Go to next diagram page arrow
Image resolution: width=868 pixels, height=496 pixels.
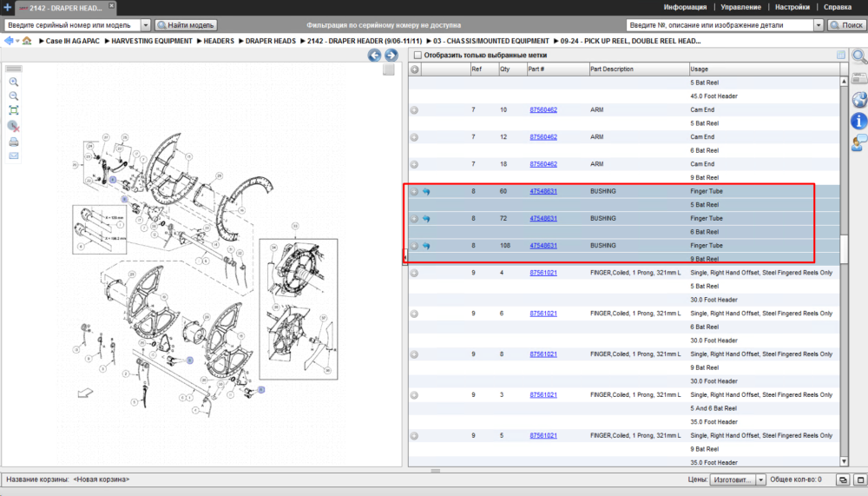[391, 55]
